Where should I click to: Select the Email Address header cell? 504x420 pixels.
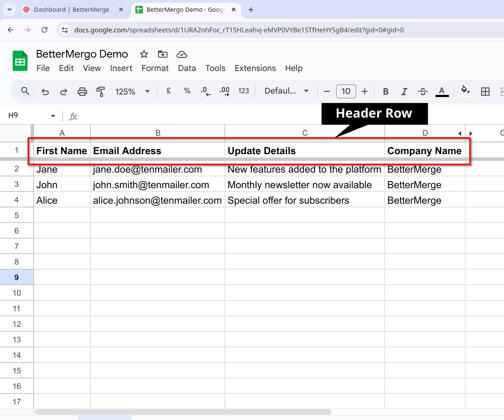(158, 151)
